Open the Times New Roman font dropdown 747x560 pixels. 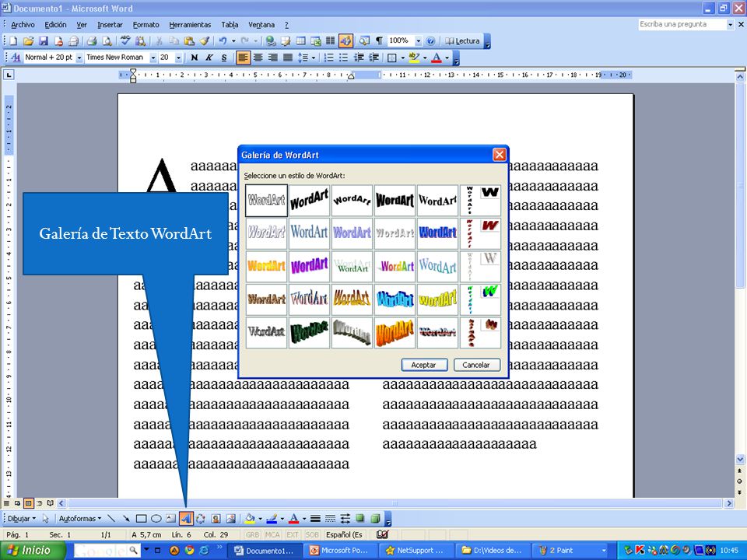(x=153, y=58)
